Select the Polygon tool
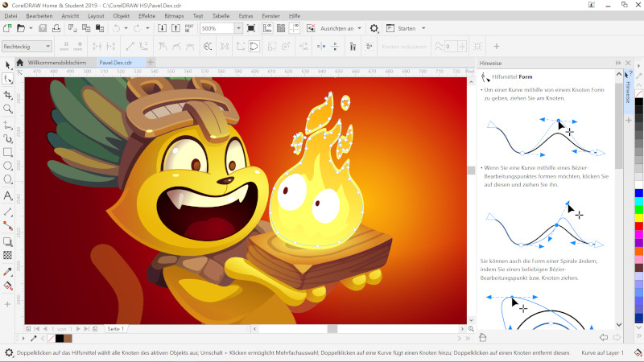This screenshot has height=362, width=644. 8,179
